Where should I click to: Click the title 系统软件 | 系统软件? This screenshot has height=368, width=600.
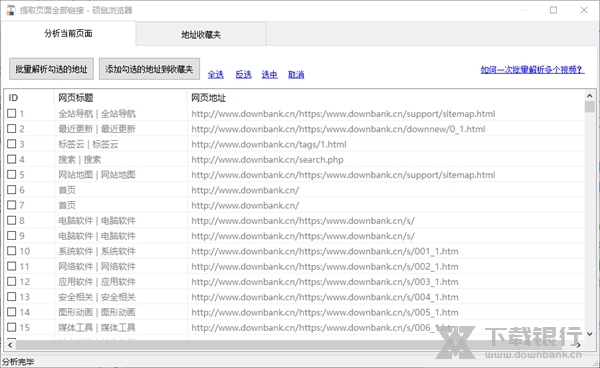point(97,251)
